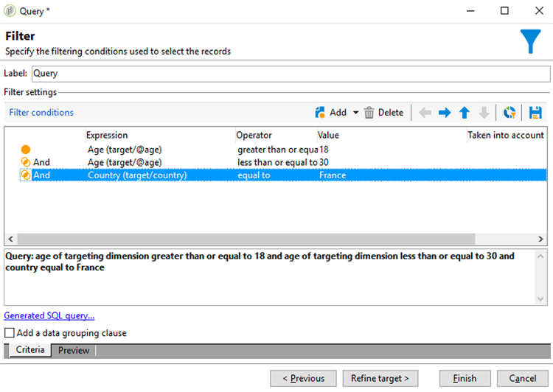
Task: Switch to the Criteria tab
Action: [30, 350]
